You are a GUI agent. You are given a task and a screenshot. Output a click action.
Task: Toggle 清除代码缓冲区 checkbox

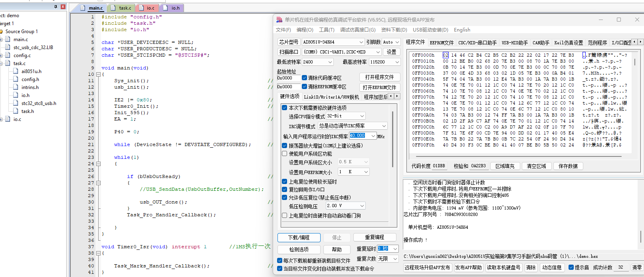point(304,78)
